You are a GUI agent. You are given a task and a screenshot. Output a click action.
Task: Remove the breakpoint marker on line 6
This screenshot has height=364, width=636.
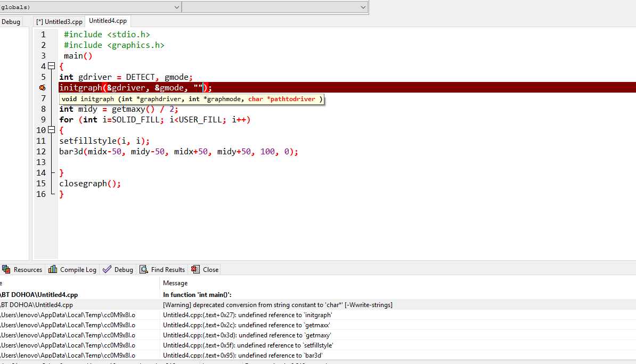[x=43, y=88]
